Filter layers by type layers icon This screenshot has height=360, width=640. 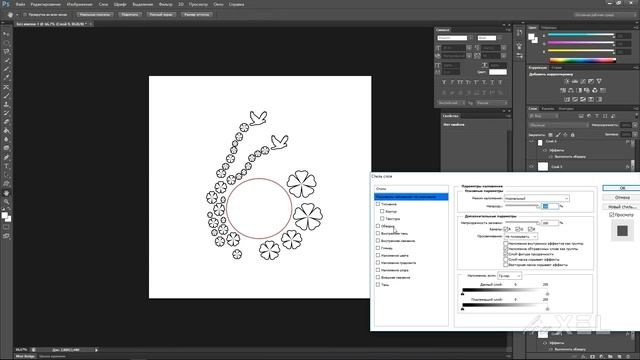click(597, 116)
